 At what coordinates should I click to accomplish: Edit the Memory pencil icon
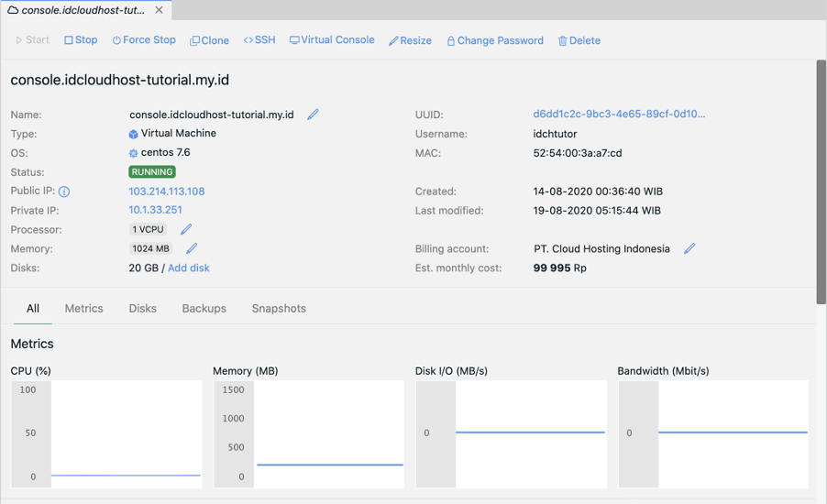[x=192, y=248]
